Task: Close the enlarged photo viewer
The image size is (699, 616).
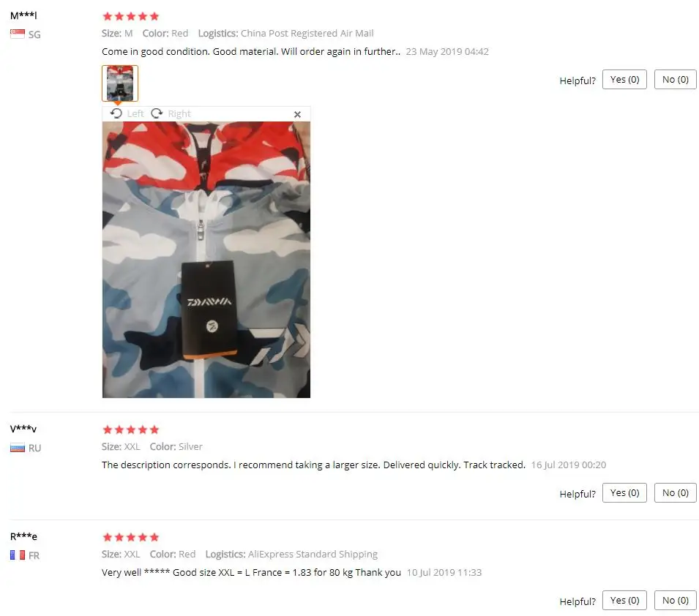Action: coord(297,115)
